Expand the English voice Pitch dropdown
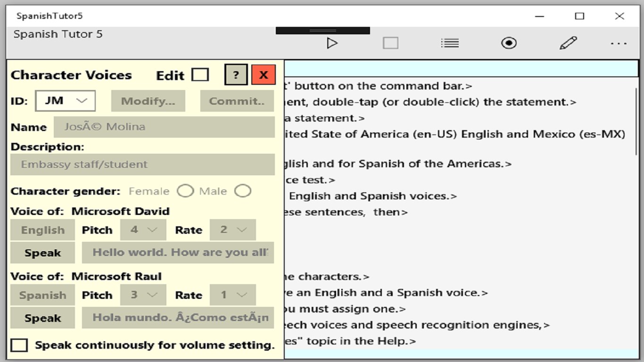 pos(143,230)
